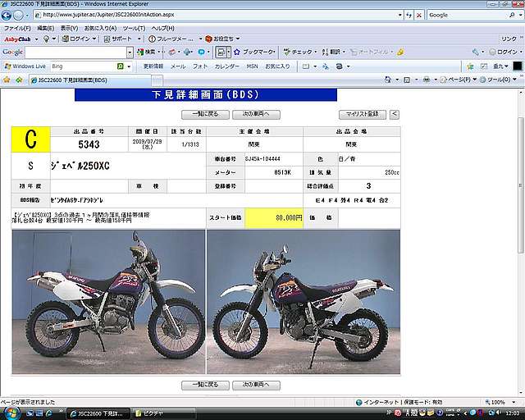Click the Home icon in command bar
The image size is (525, 420).
(x=388, y=80)
